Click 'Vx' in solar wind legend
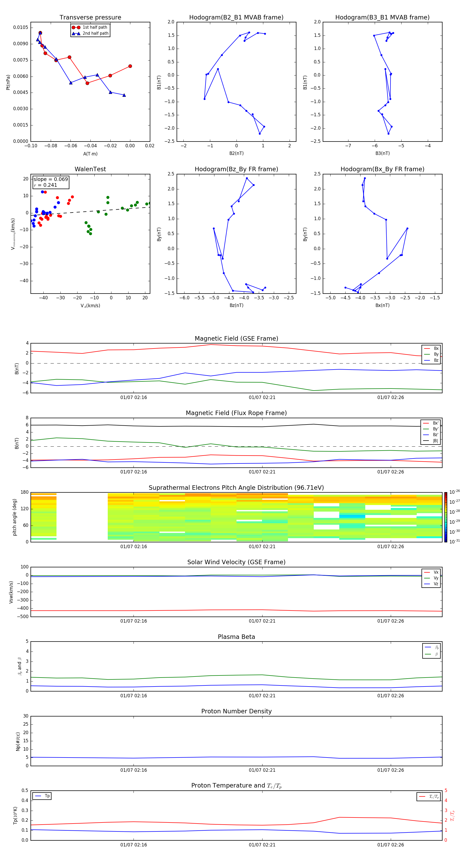The image size is (473, 868). coord(431,572)
